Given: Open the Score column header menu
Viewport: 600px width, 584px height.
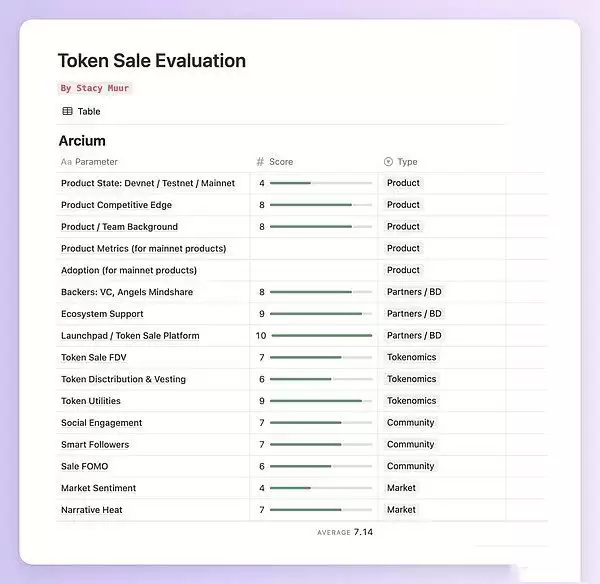Looking at the screenshot, I should point(281,161).
